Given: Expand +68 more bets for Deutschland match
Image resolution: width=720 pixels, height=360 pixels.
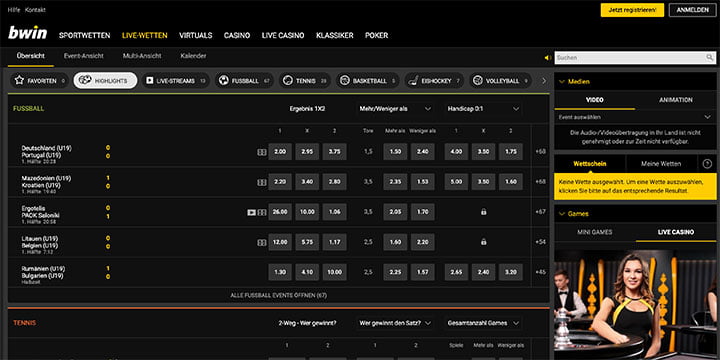Looking at the screenshot, I should [540, 152].
